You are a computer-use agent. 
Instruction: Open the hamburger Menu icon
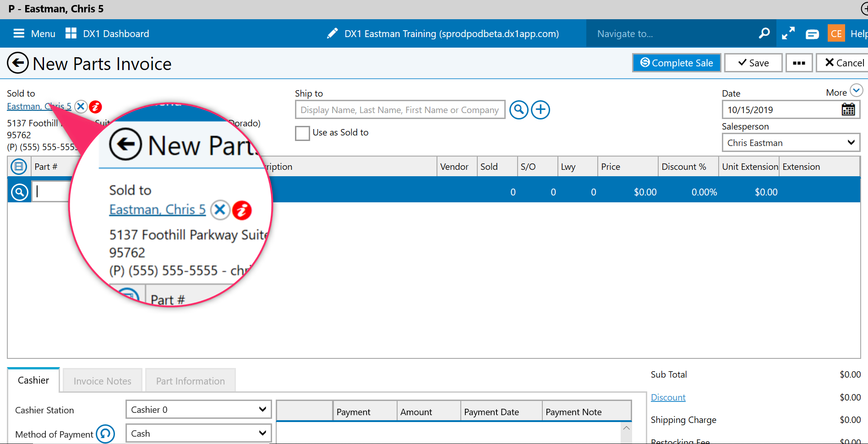pos(19,33)
